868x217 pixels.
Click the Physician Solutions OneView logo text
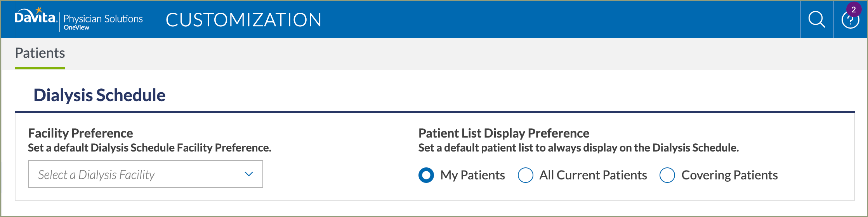click(x=103, y=22)
